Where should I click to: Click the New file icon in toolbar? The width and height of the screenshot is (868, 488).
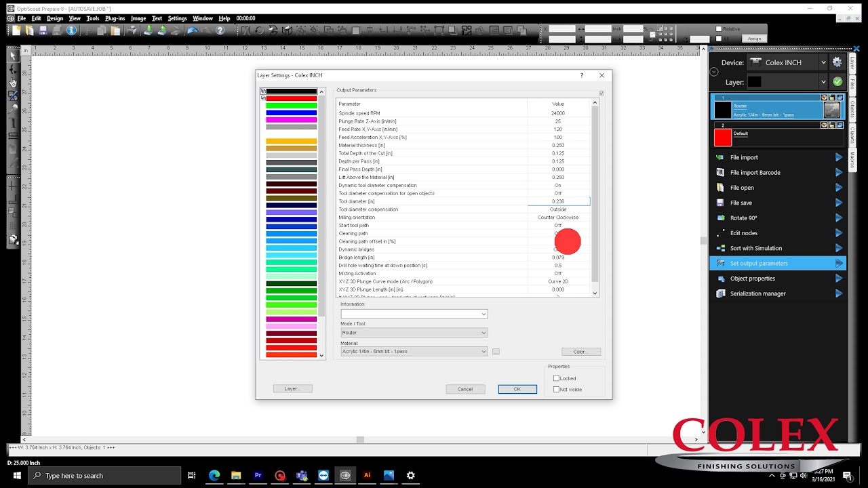point(16,30)
